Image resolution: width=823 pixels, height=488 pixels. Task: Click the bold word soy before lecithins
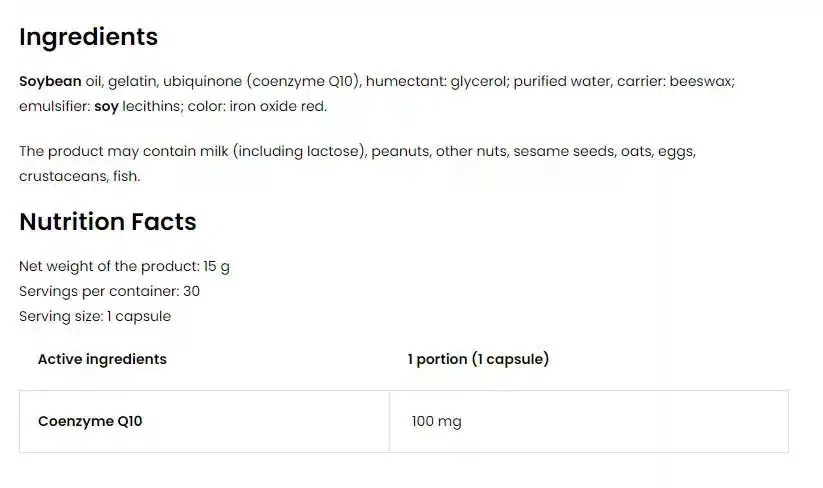click(x=106, y=106)
